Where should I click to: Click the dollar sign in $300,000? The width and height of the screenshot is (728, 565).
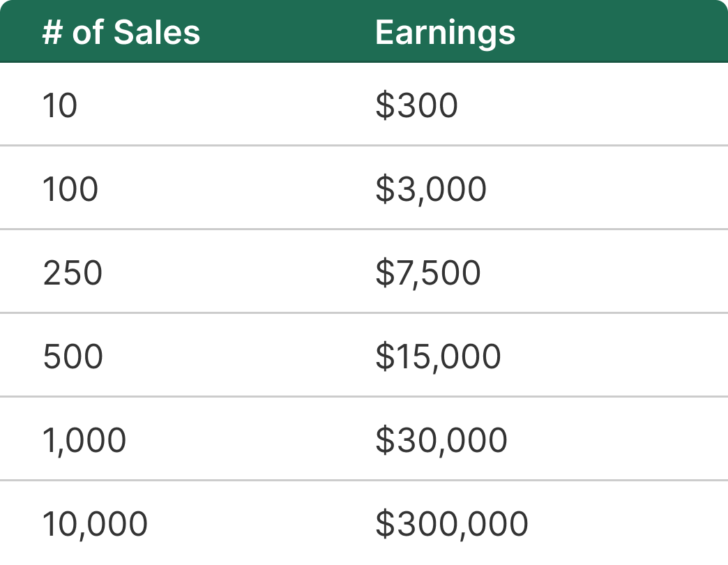click(384, 524)
